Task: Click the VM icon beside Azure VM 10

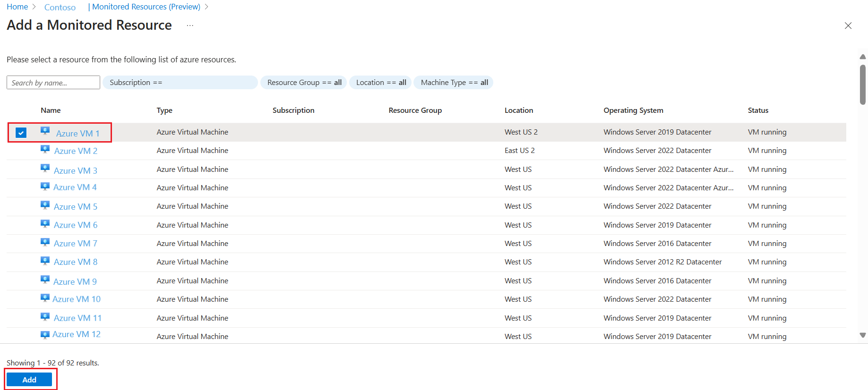Action: (x=45, y=298)
